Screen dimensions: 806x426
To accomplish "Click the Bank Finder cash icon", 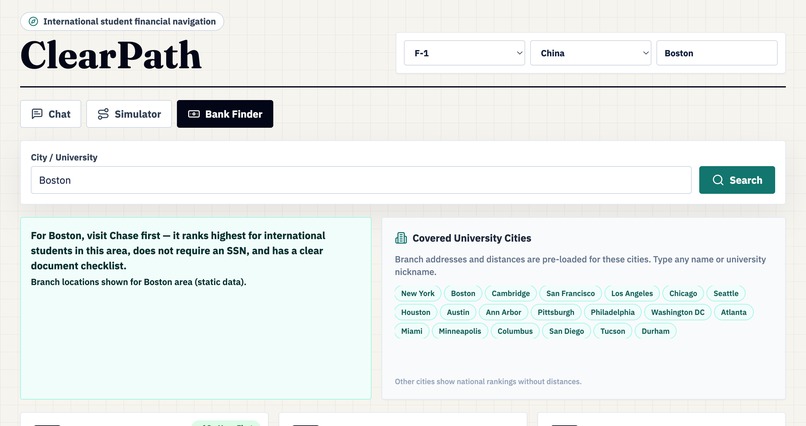I will tap(194, 114).
